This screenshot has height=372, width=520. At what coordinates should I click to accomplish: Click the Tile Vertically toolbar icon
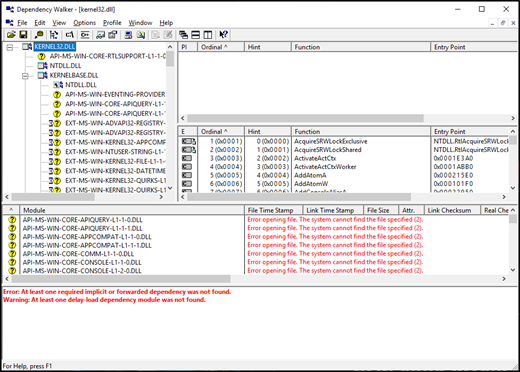pyautogui.click(x=208, y=35)
